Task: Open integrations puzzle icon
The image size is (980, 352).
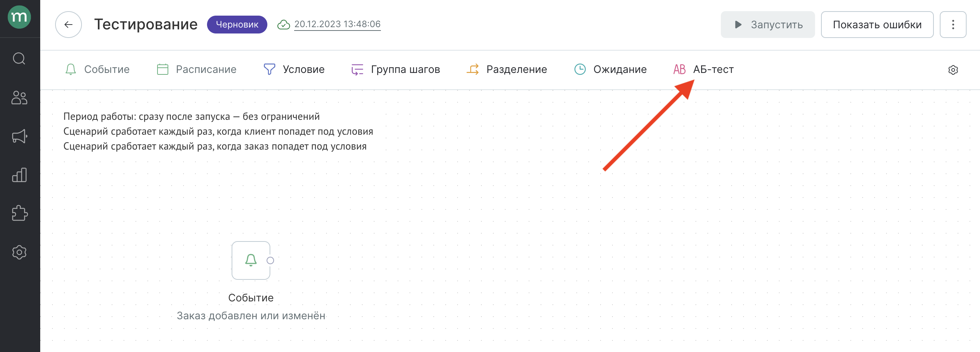Action: point(19,213)
